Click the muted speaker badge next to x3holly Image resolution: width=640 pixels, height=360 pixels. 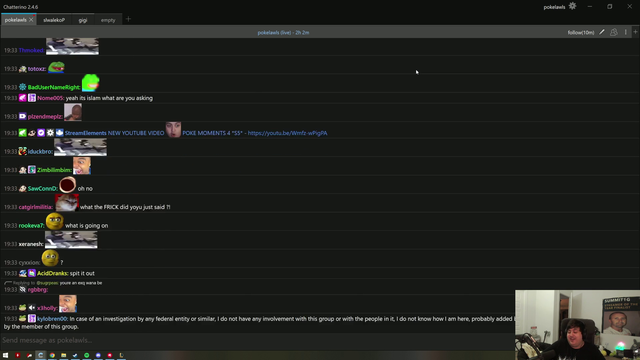click(32, 308)
